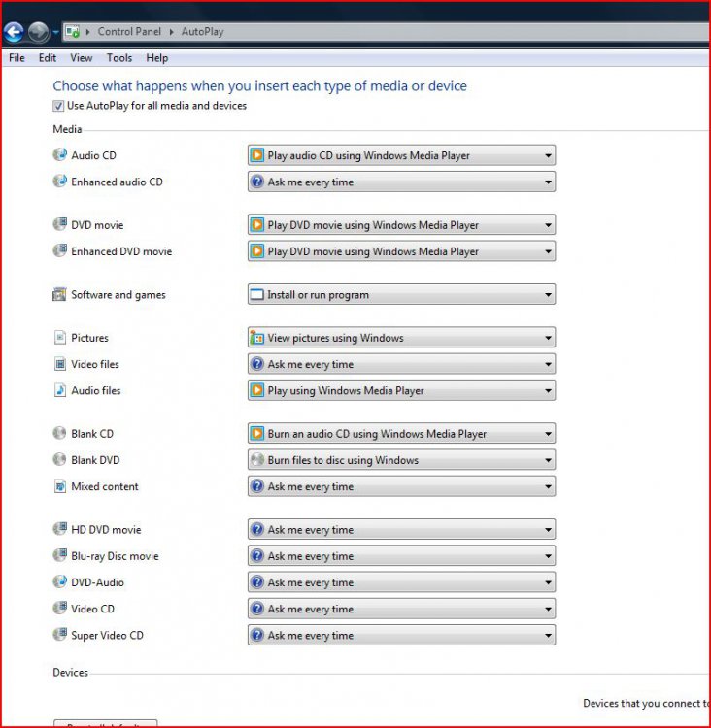
Task: Open the File menu
Action: tap(17, 58)
